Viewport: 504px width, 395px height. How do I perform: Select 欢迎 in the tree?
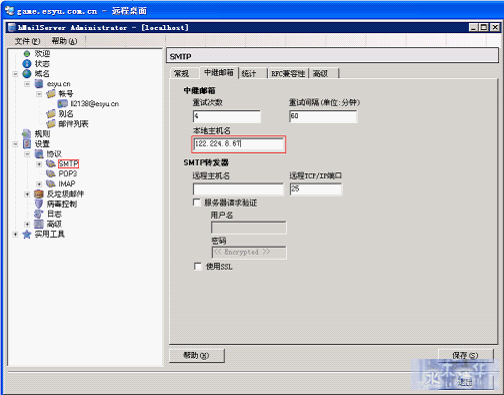(42, 54)
